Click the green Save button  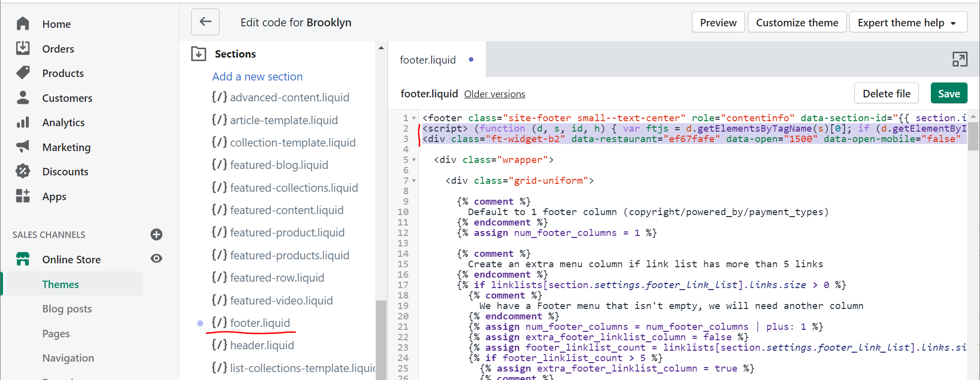[x=948, y=94]
